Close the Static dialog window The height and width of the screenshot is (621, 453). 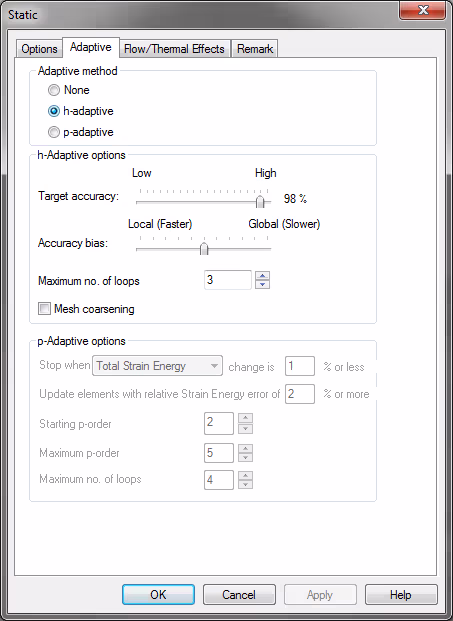[423, 10]
